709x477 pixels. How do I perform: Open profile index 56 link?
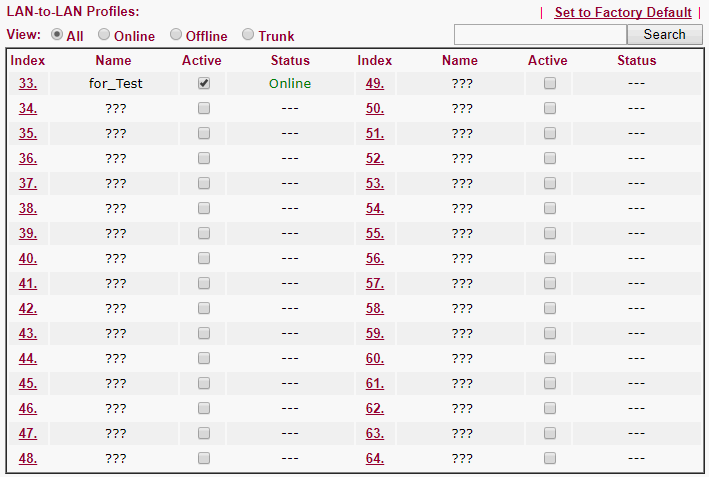[375, 258]
